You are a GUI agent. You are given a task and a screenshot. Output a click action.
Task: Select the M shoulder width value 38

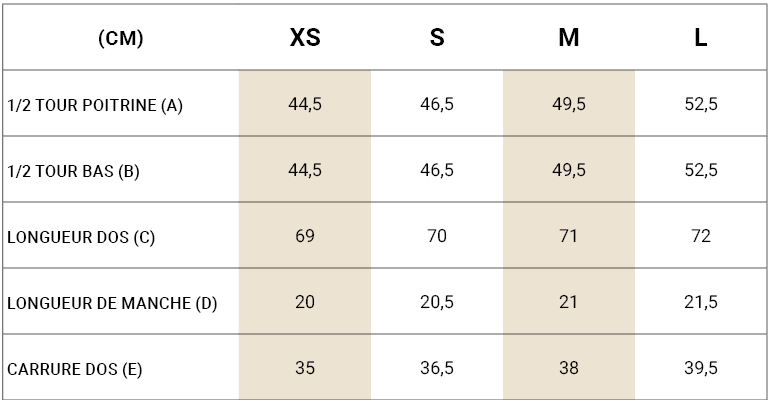tap(569, 368)
